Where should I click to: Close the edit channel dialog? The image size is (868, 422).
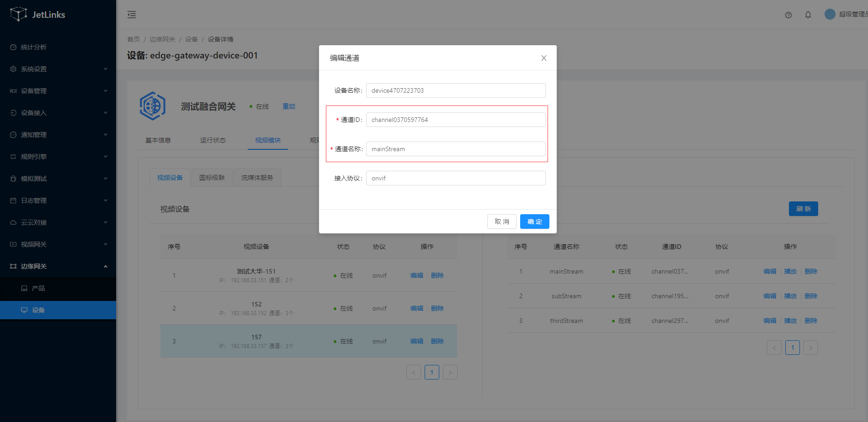pos(543,58)
